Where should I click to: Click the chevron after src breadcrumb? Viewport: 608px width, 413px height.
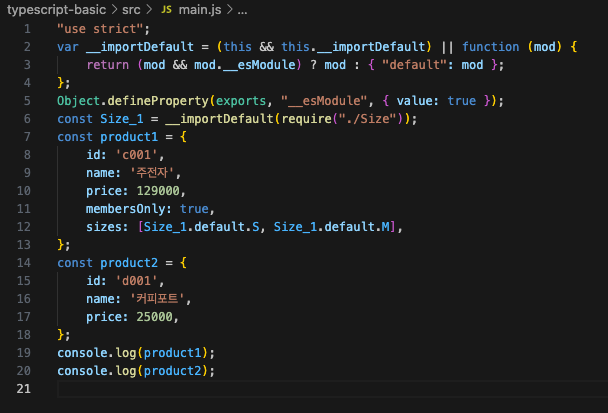point(149,10)
